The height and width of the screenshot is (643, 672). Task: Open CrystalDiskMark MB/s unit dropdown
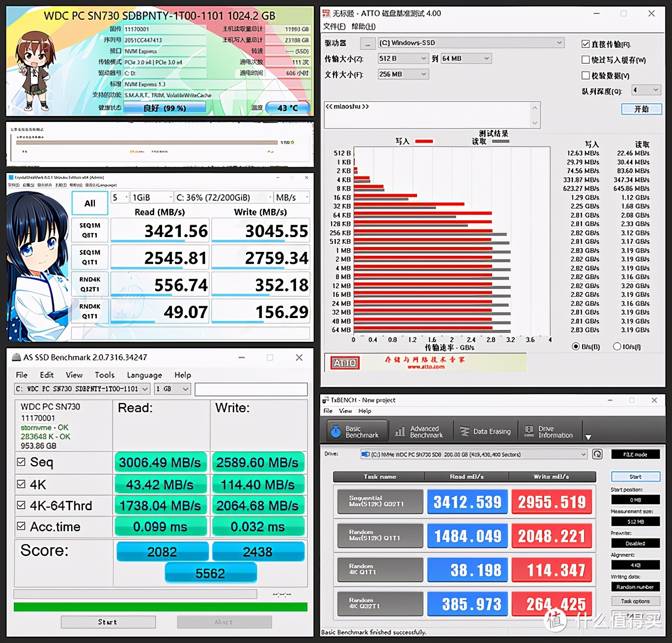point(292,198)
